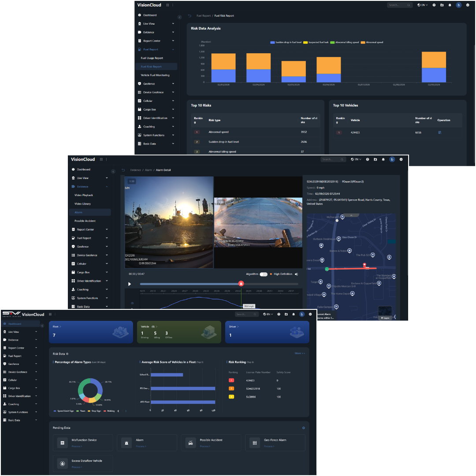476x476 pixels.
Task: Select Video Playback under Evidence
Action: pyautogui.click(x=84, y=195)
